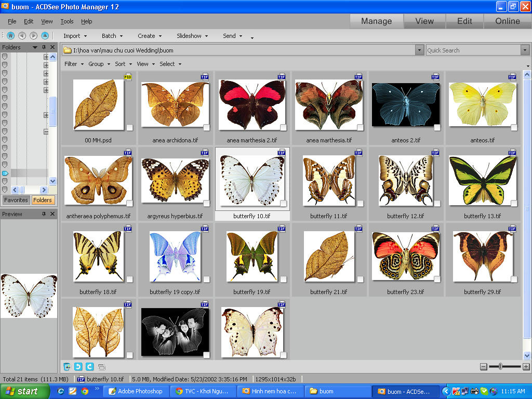Tick the checkbox on butterfly 13.tif thumbnail
532x399 pixels.
(514, 203)
